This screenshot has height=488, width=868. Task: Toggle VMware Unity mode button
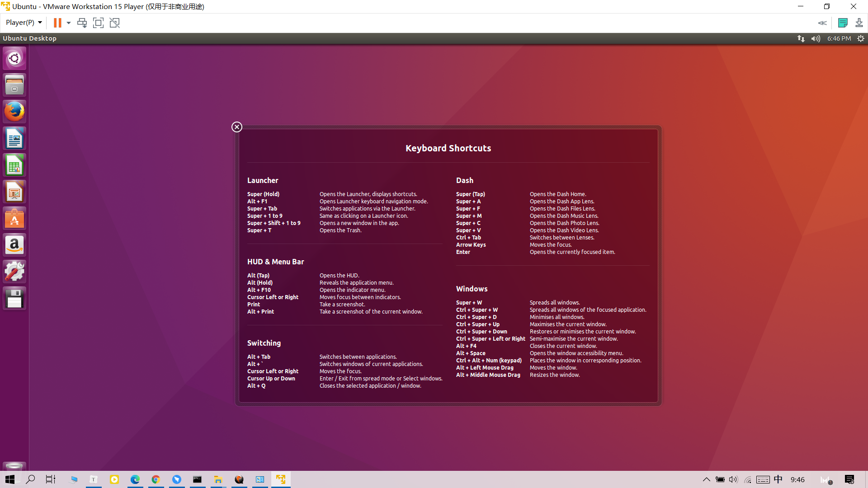point(115,23)
